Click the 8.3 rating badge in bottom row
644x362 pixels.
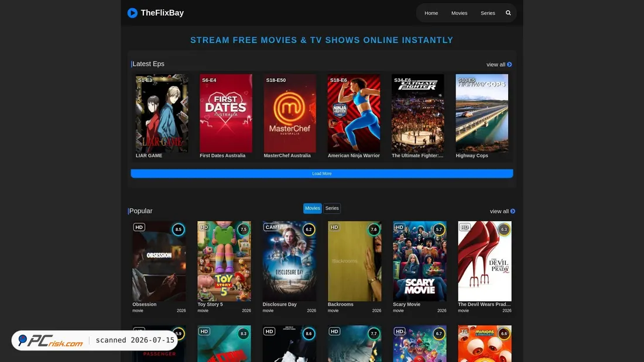tap(244, 334)
